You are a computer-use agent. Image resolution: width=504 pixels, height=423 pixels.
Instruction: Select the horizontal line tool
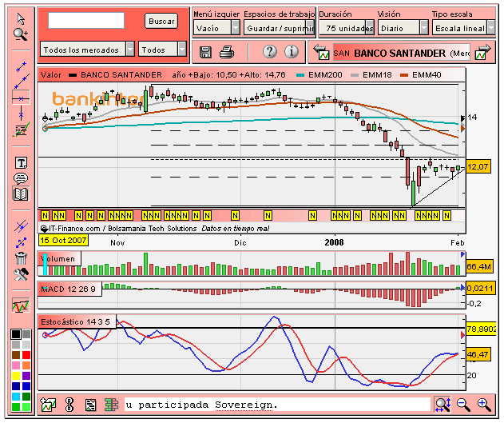point(21,98)
